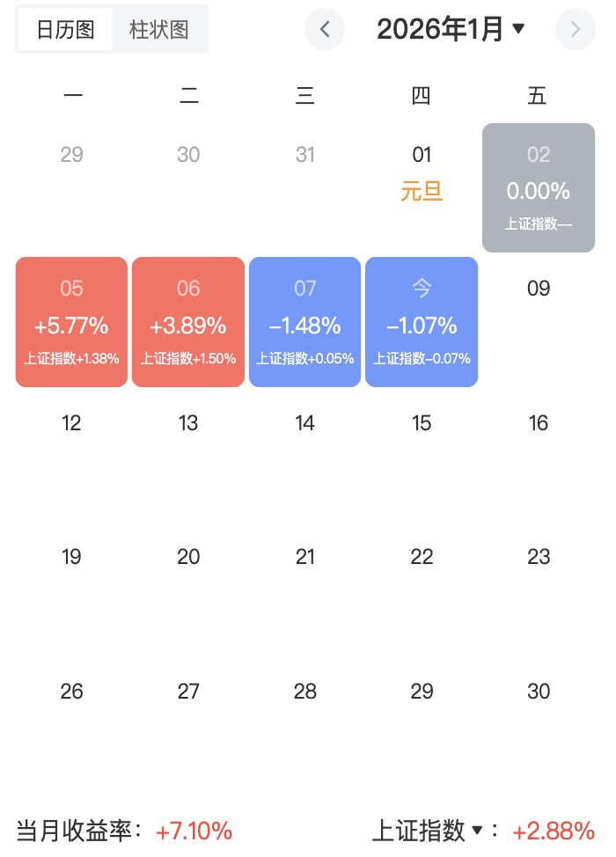Click the 当月收益率 +7.10% value
This screenshot has height=857, width=616.
194,831
